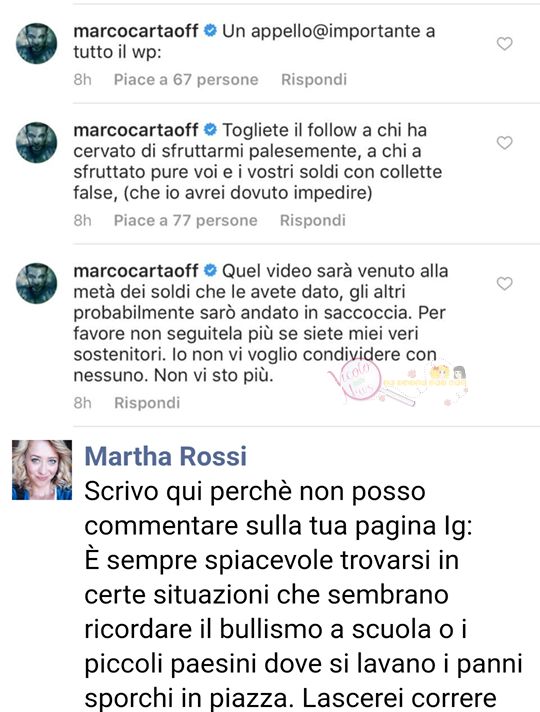
Task: Tap verified badge on first marcocartaoff comment
Action: coord(210,31)
